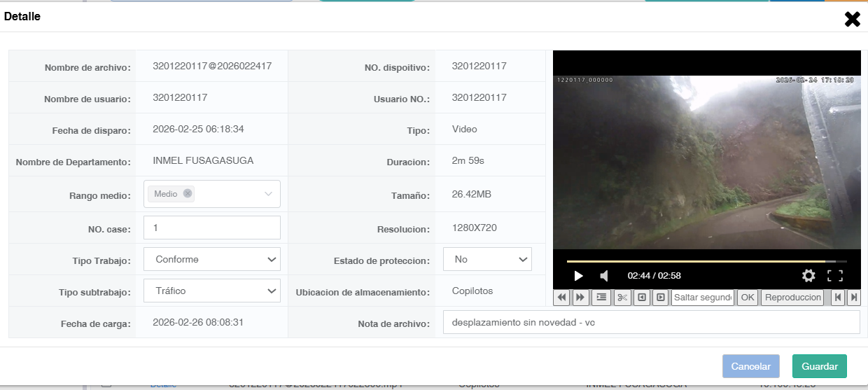868x390 pixels.
Task: Click the next frame button
Action: (660, 298)
